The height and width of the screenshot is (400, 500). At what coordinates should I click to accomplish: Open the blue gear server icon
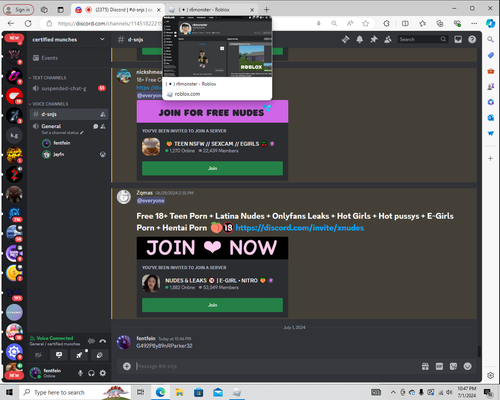tap(14, 351)
